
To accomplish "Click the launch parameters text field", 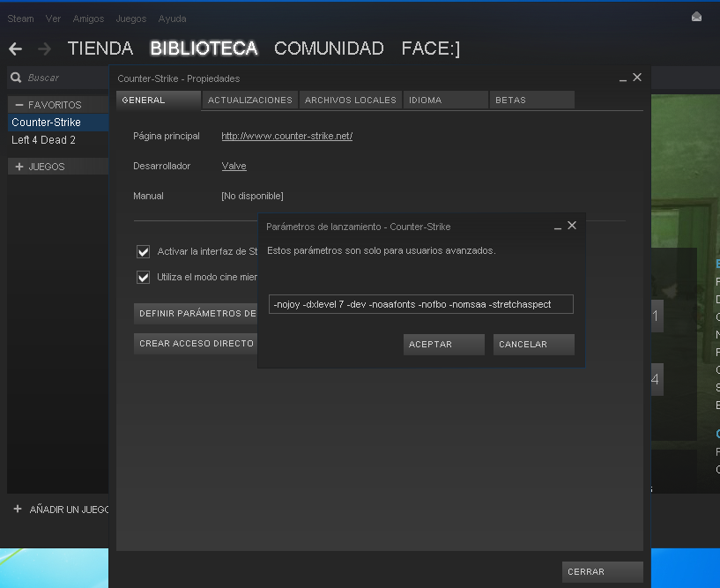I will tap(420, 304).
